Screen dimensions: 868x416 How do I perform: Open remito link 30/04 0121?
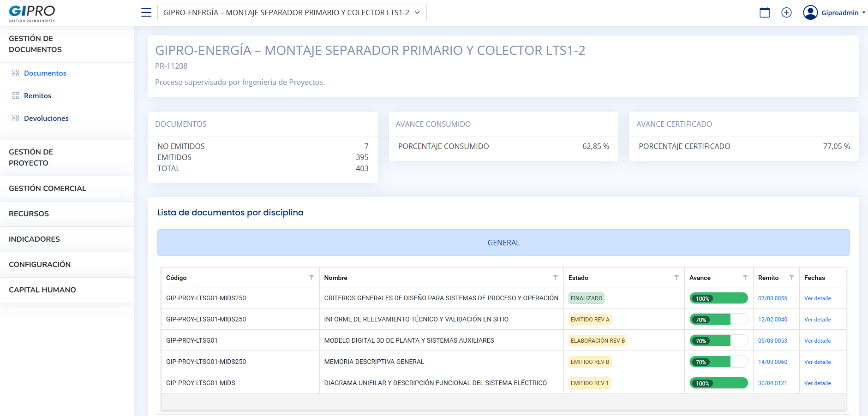(772, 383)
